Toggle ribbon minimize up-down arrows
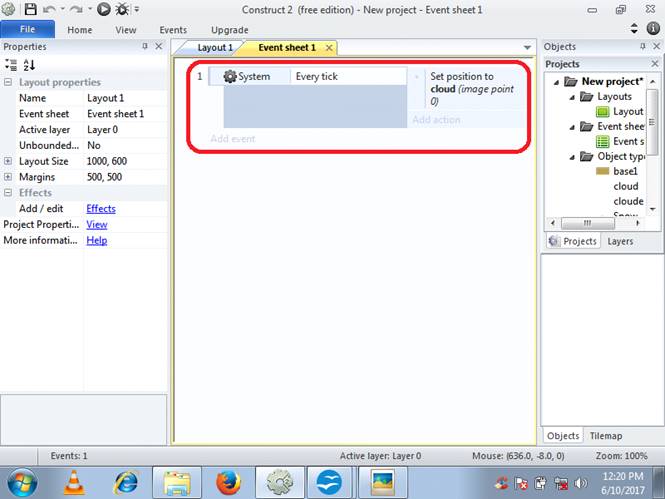The width and height of the screenshot is (665, 499). [x=634, y=28]
